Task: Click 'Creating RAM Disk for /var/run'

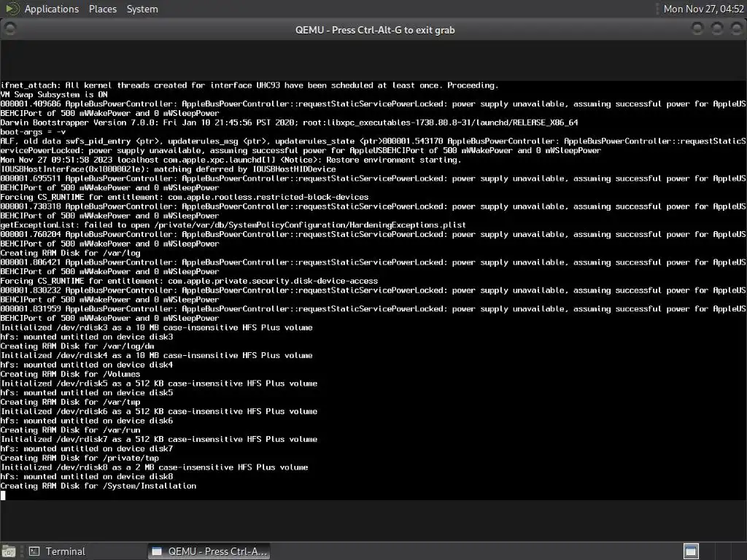Action: point(70,430)
